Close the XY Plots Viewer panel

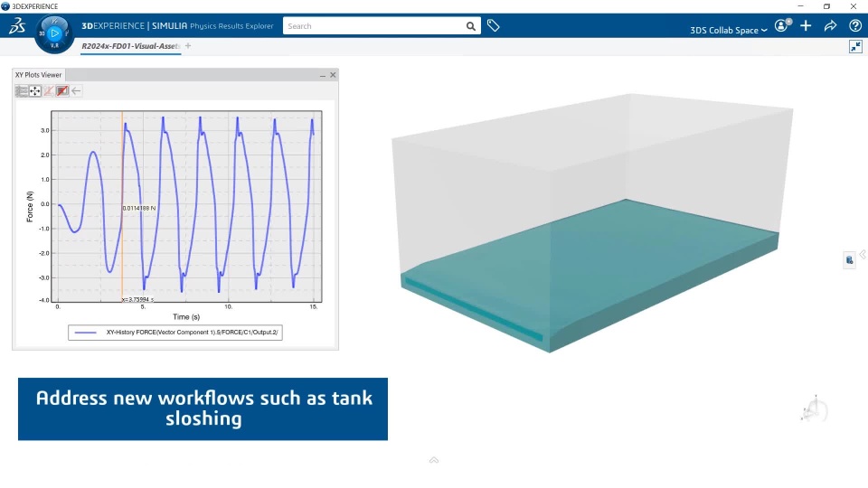coord(333,75)
